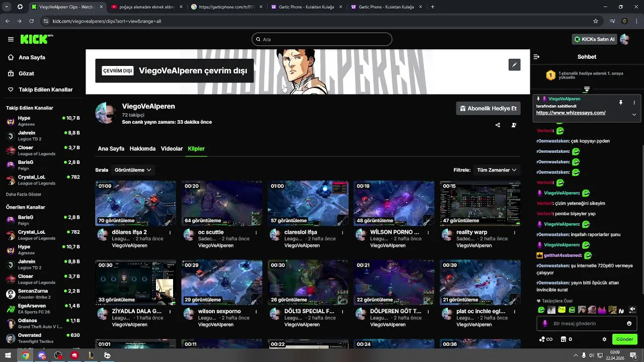
Task: Open EgeArseven recommended channel
Action: click(43, 309)
